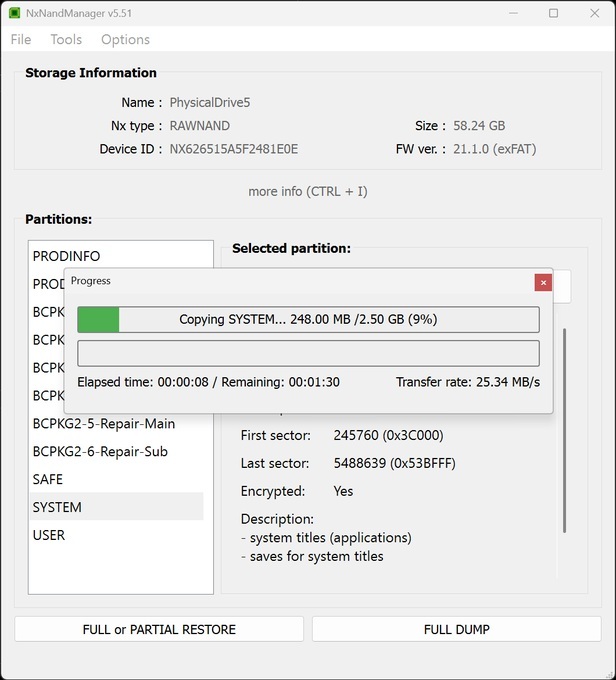
Task: Select the SYSTEM partition
Action: [x=57, y=507]
